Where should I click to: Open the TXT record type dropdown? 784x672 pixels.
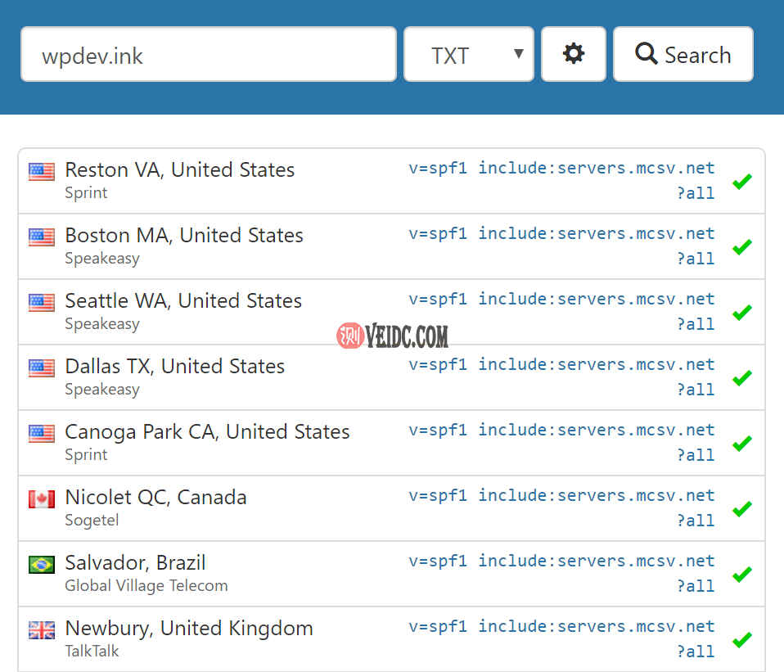(469, 55)
